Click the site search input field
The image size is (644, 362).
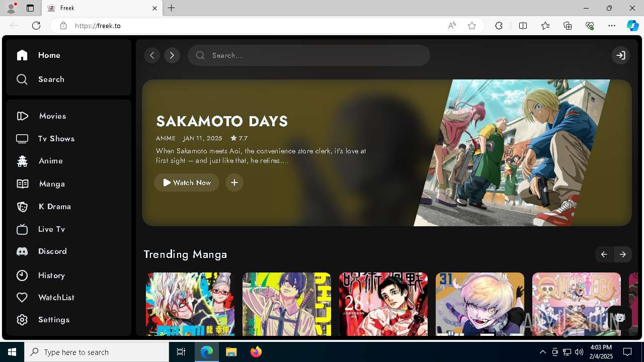pos(309,55)
